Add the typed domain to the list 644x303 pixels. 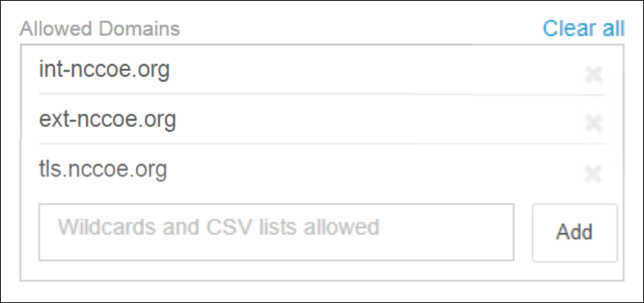pyautogui.click(x=574, y=232)
